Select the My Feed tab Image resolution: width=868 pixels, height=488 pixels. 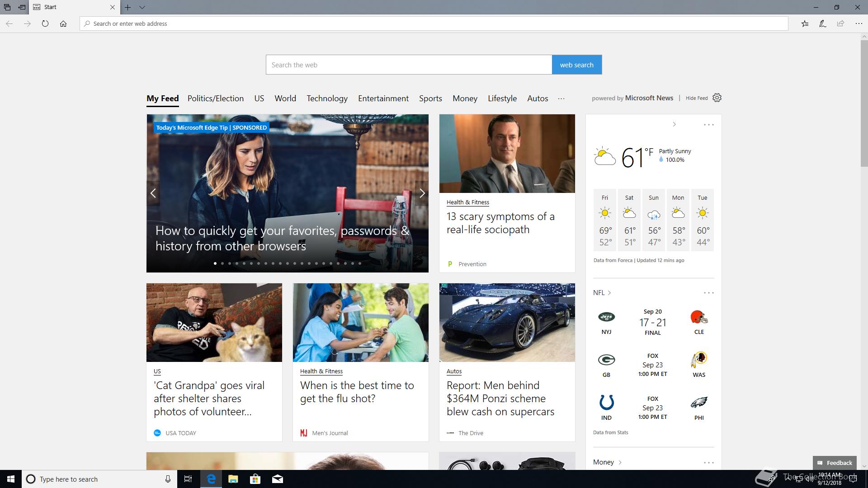point(163,99)
